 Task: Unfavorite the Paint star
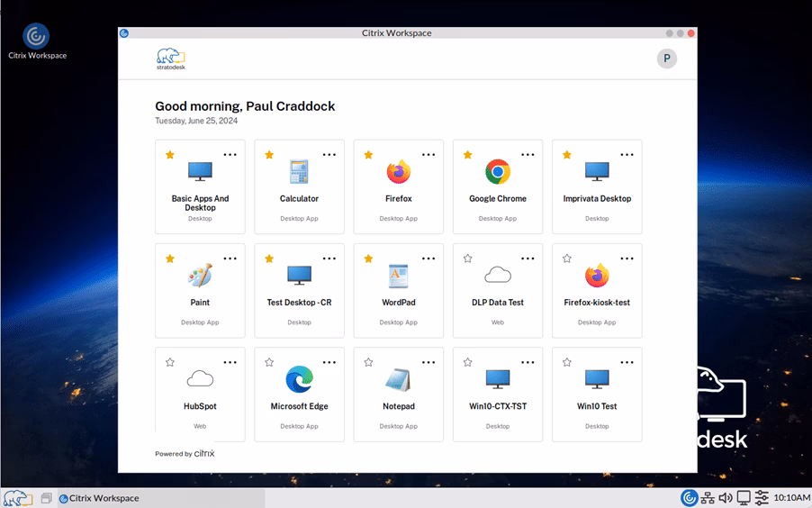pos(170,259)
